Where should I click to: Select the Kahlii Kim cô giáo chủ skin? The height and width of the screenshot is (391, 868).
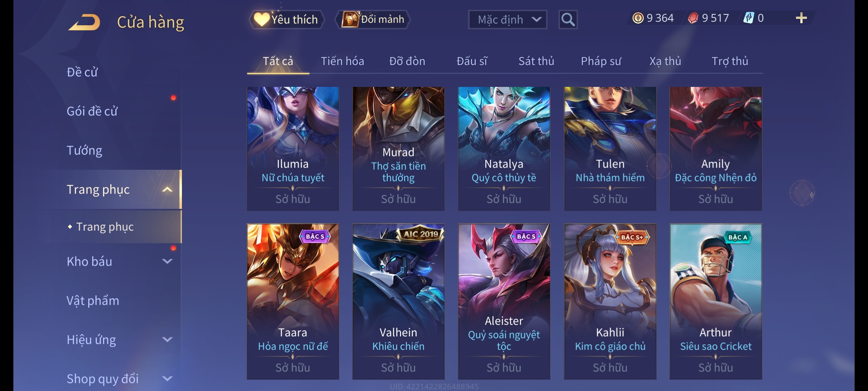(610, 302)
